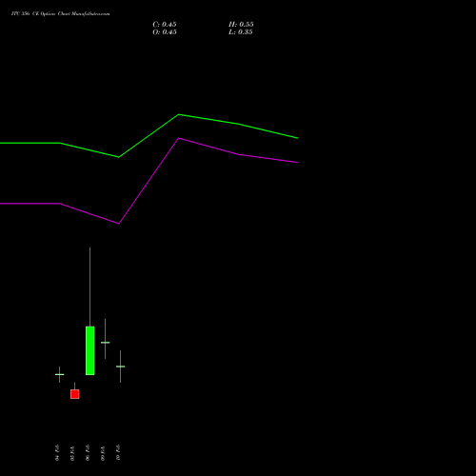The width and height of the screenshot is (476, 476).
Task: Click the '04 Feb' date axis label
Action: [57, 452]
